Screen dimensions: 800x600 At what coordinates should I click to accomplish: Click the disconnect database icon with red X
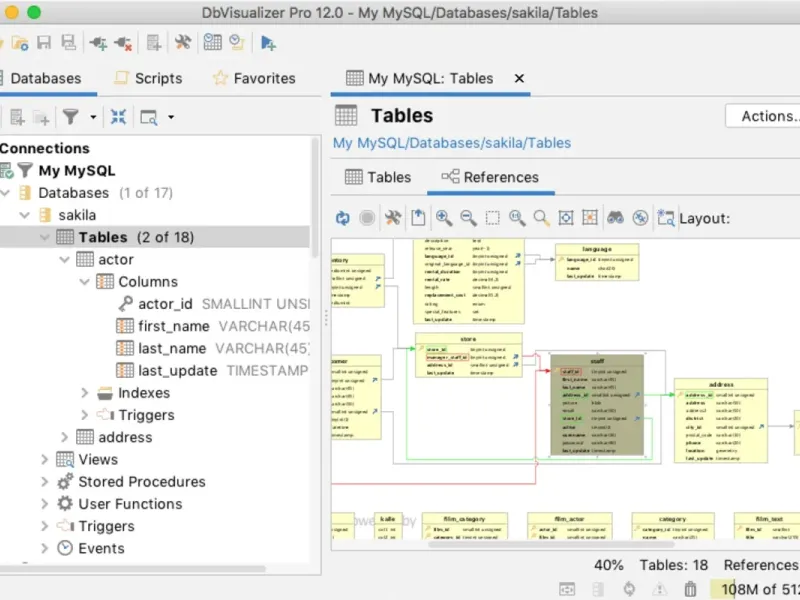(x=123, y=42)
